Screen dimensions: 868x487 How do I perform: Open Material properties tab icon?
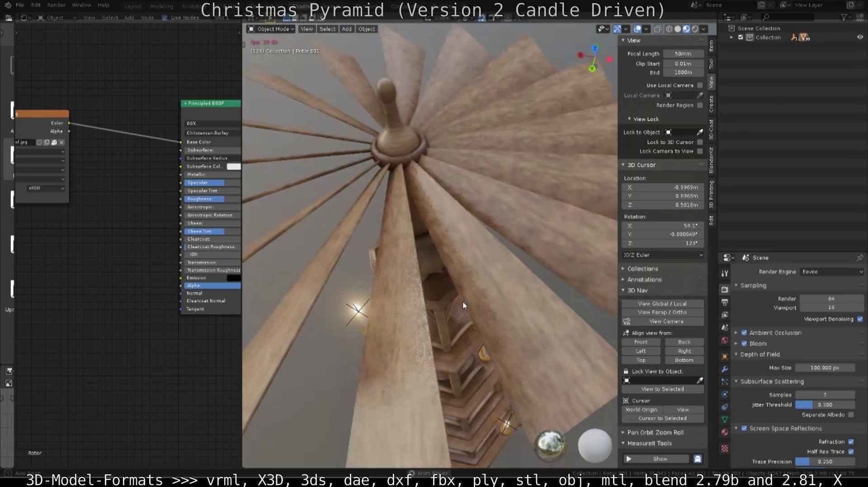coord(725,432)
